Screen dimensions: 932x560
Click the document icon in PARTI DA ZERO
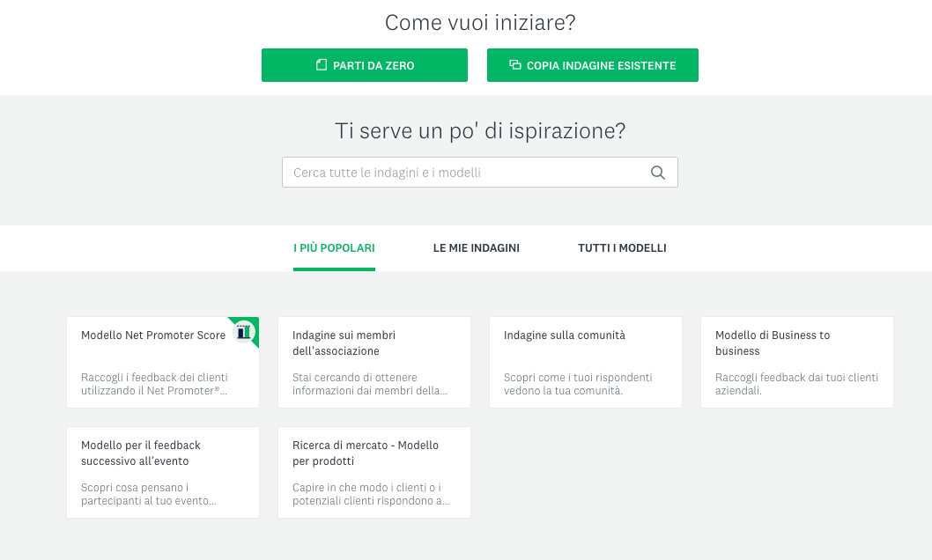point(322,65)
